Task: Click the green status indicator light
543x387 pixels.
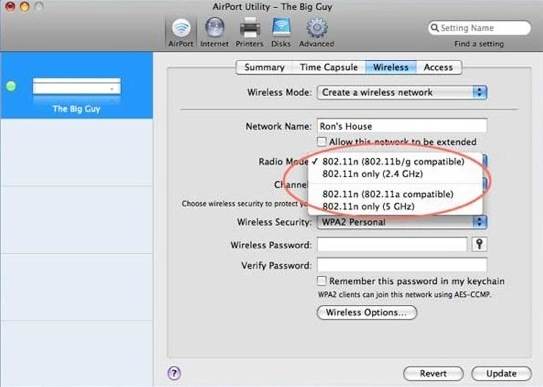Action: pyautogui.click(x=11, y=86)
